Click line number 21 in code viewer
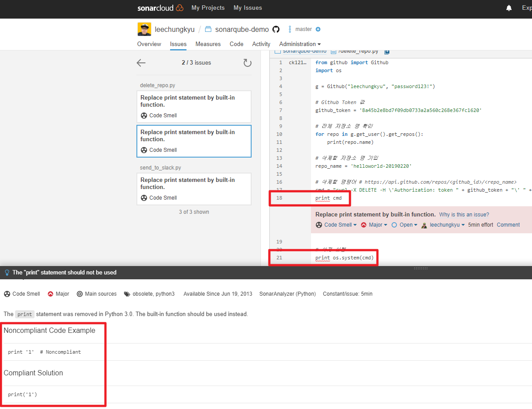 [x=279, y=258]
